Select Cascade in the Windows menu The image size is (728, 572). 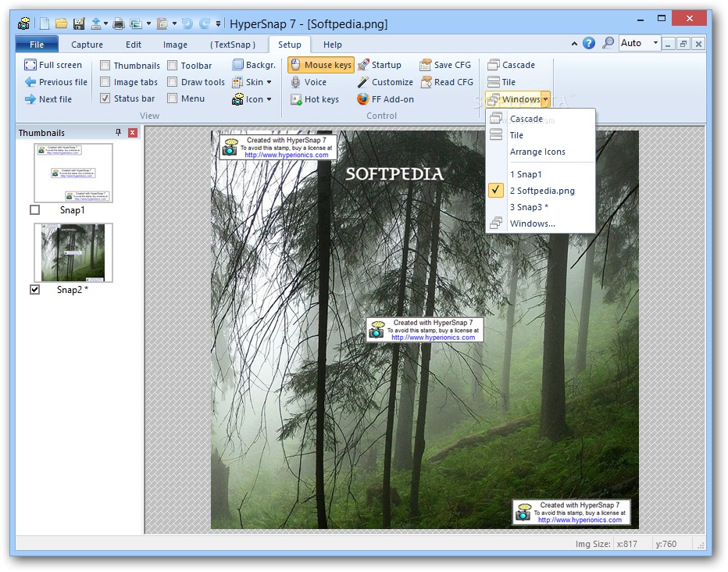(x=541, y=119)
